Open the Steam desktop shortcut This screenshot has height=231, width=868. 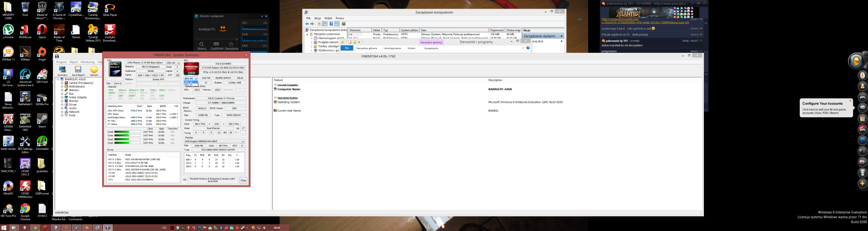[42, 121]
